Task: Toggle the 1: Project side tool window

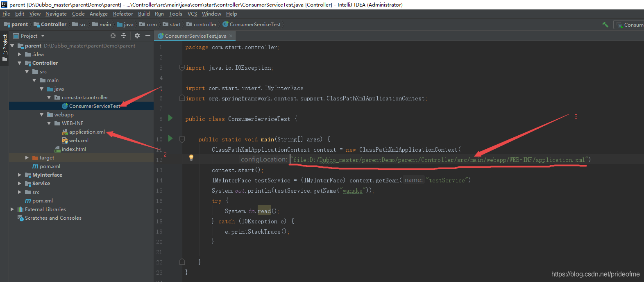Action: click(5, 47)
